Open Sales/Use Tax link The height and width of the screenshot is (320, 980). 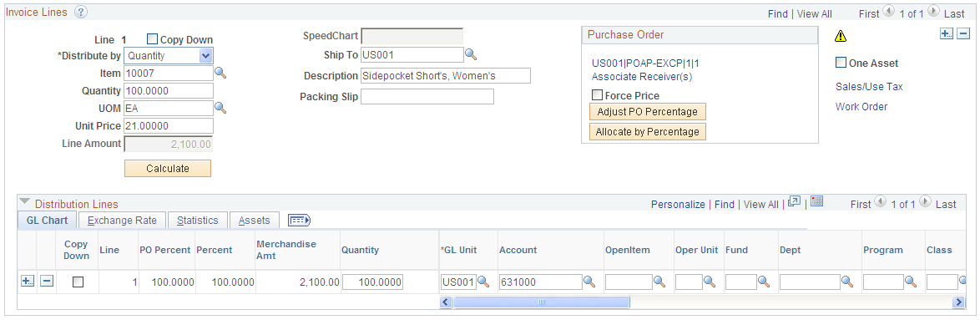coord(869,87)
